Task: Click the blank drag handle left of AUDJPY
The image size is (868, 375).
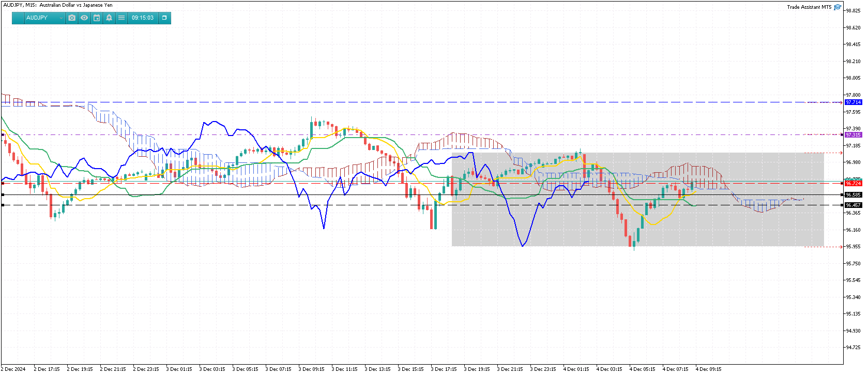Action: (18, 18)
